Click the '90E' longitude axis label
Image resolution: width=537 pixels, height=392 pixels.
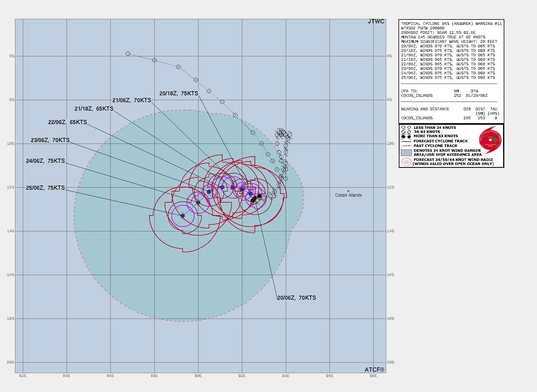click(198, 376)
